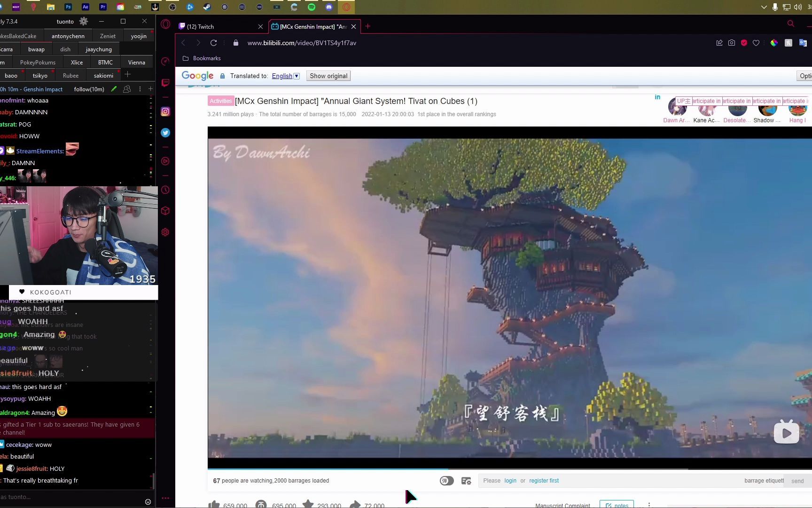This screenshot has width=812, height=508.
Task: Open the Chatterino split three-dot menu
Action: coord(140,89)
